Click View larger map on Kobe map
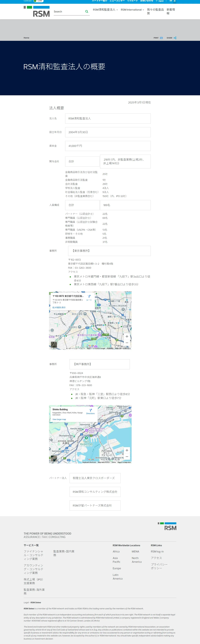This screenshot has height=644, width=200. (x=59, y=419)
